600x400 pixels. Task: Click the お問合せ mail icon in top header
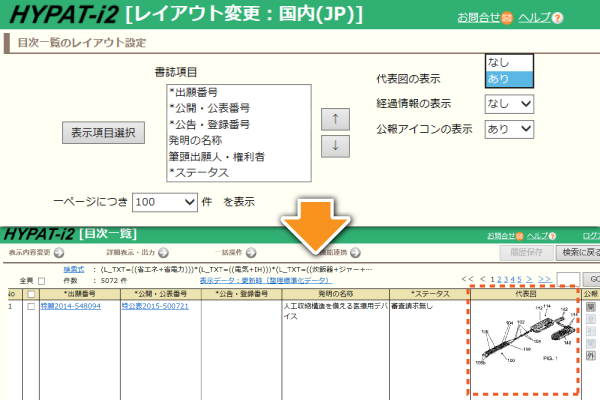(508, 18)
